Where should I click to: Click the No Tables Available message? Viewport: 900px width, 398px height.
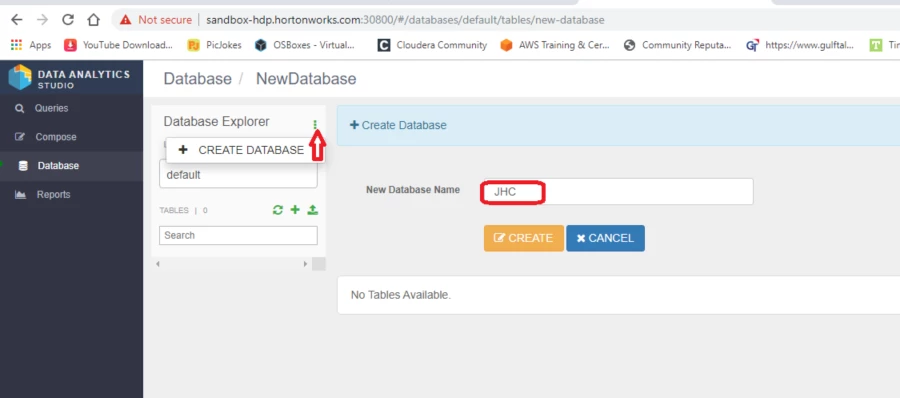point(401,295)
